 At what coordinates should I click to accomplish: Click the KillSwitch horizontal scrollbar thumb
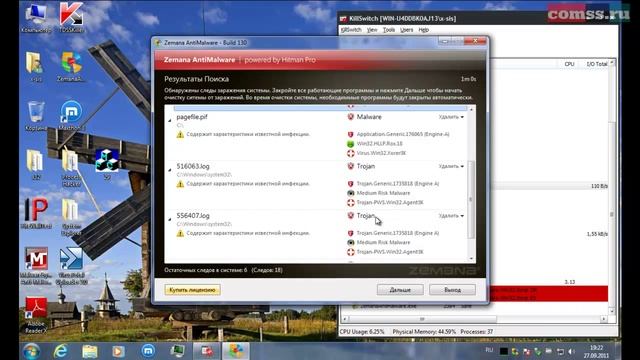(x=422, y=319)
